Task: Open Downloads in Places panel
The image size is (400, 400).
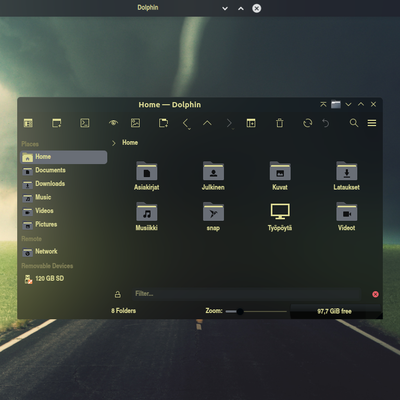Action: (x=64, y=184)
